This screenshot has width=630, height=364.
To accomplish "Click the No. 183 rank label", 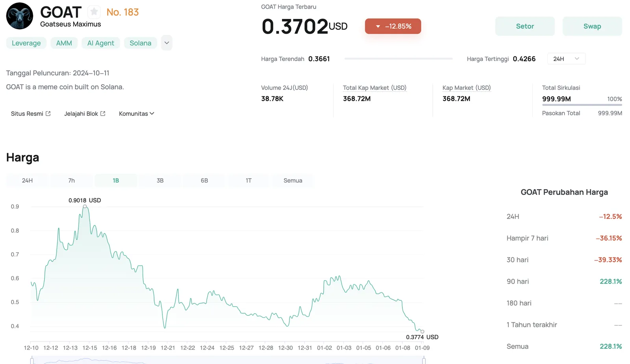I will coord(122,12).
